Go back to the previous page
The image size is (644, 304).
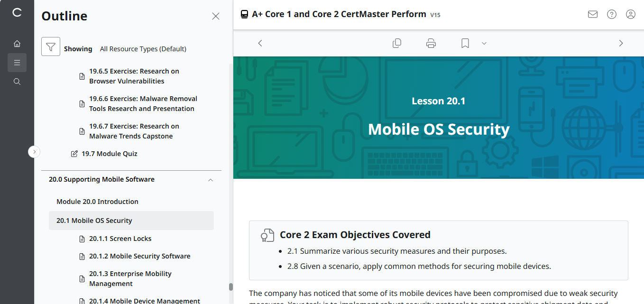pyautogui.click(x=260, y=43)
